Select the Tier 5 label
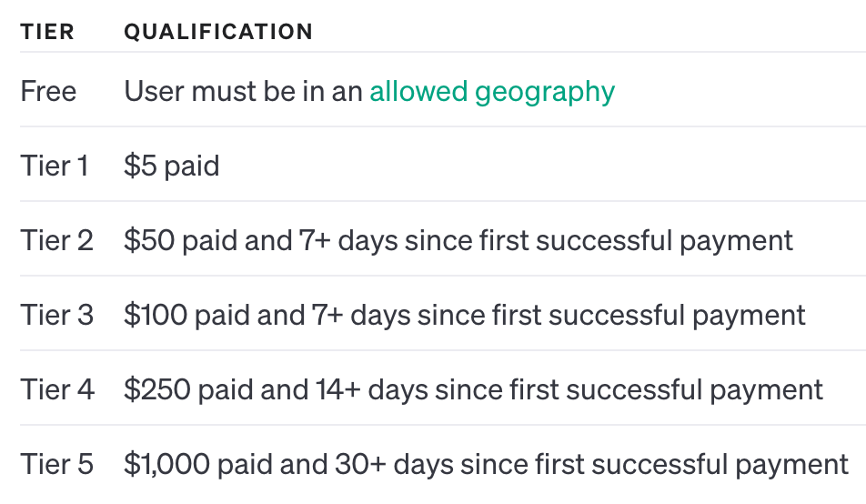This screenshot has height=504, width=866. [x=56, y=465]
